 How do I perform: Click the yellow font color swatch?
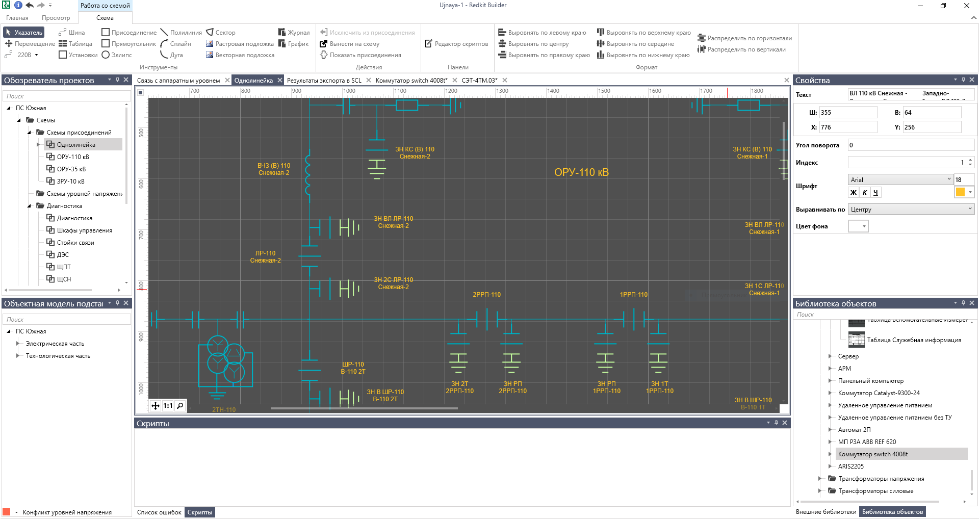tap(961, 192)
